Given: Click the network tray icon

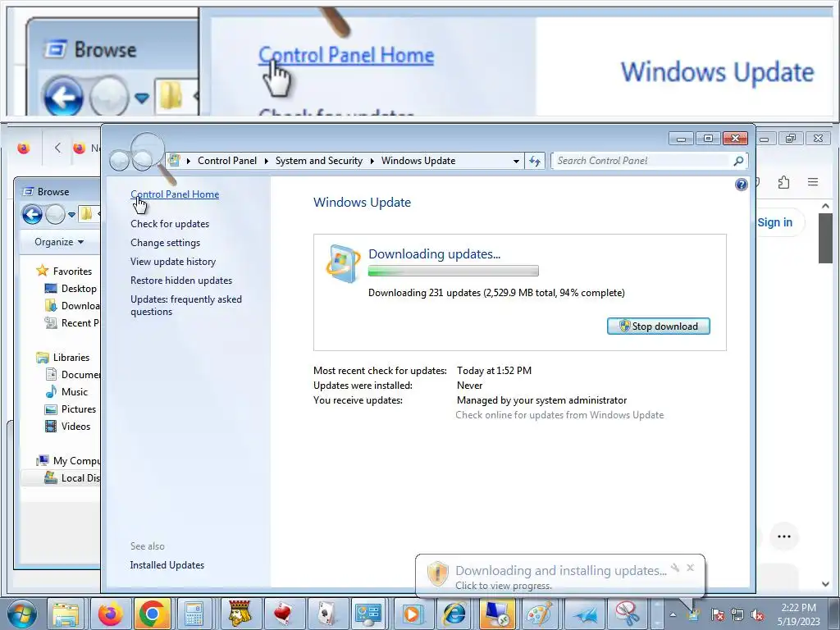Looking at the screenshot, I should click(x=737, y=614).
